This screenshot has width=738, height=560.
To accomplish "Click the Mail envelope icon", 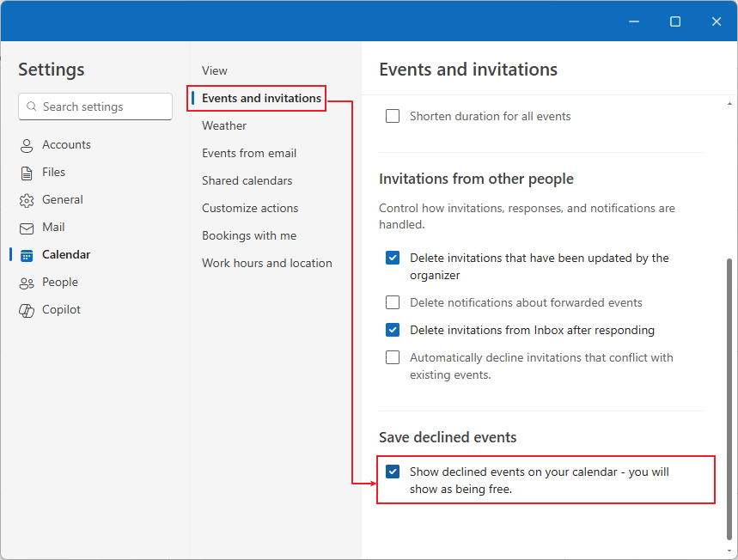I will point(27,228).
